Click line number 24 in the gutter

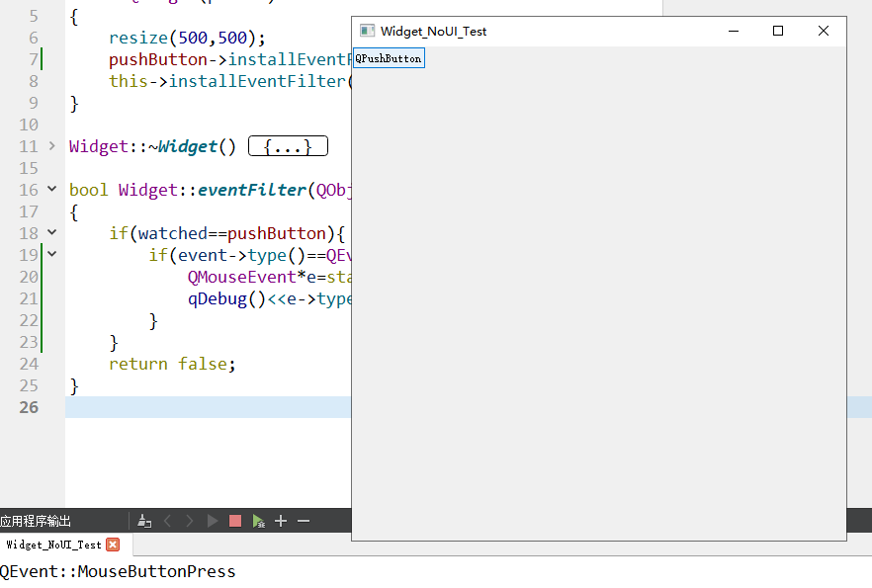click(29, 364)
